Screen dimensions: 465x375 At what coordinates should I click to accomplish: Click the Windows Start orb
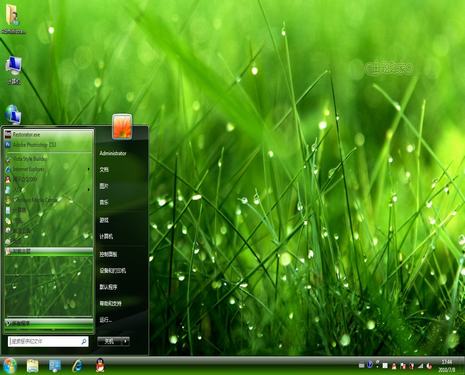(x=10, y=366)
